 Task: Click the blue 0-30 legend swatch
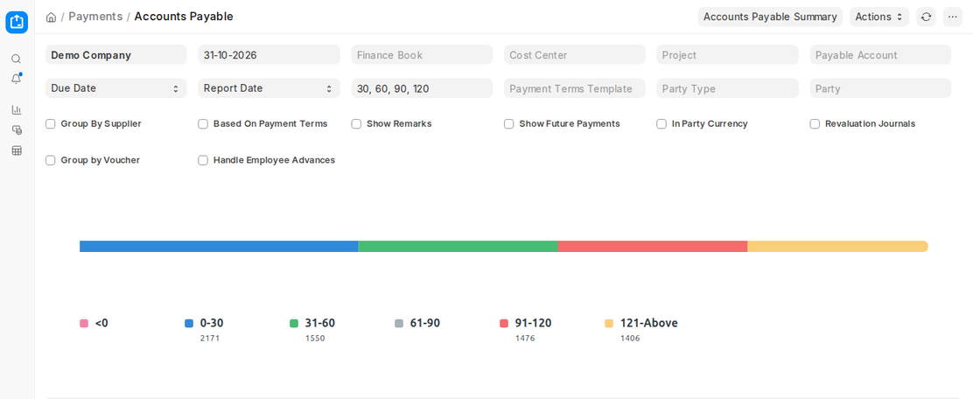[189, 324]
